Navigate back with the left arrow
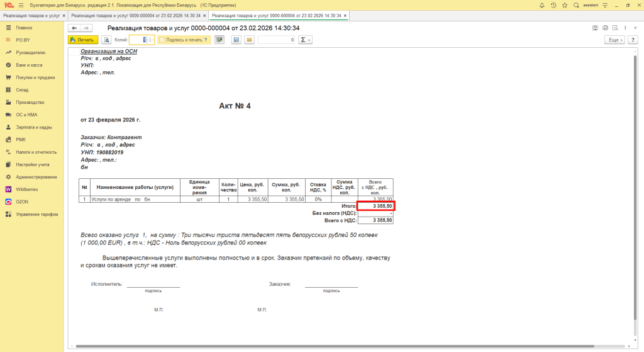This screenshot has height=352, width=644. pyautogui.click(x=74, y=28)
